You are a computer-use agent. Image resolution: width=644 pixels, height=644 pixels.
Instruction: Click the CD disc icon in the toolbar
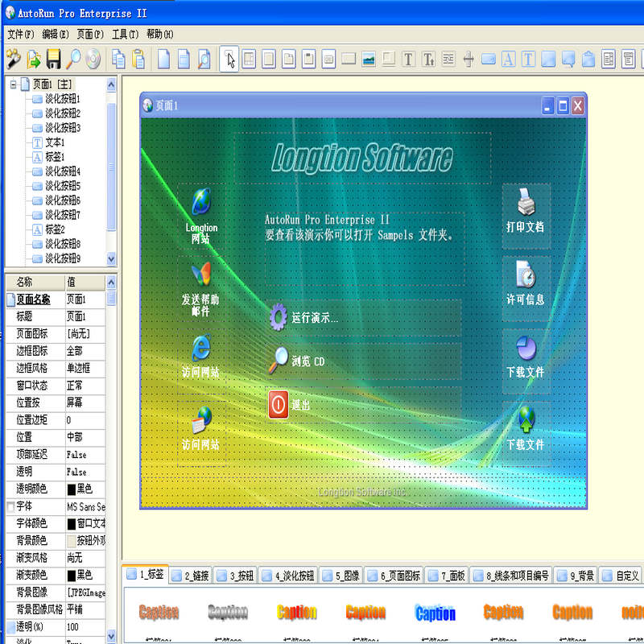pos(93,59)
